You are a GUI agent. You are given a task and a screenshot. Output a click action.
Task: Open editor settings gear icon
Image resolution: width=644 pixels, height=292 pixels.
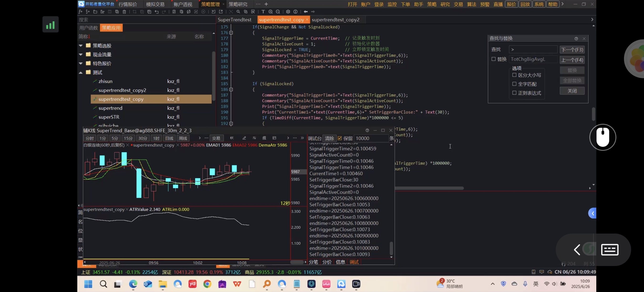point(288,12)
